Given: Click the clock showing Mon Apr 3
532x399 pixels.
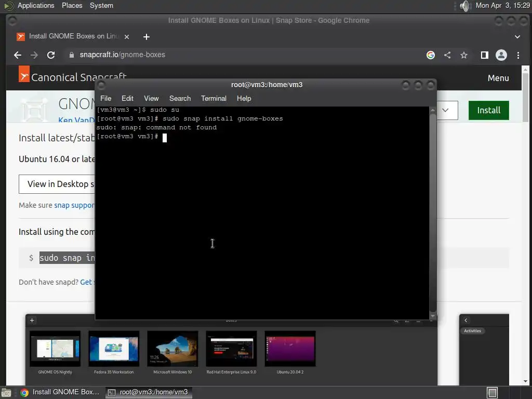Looking at the screenshot, I should click(502, 5).
